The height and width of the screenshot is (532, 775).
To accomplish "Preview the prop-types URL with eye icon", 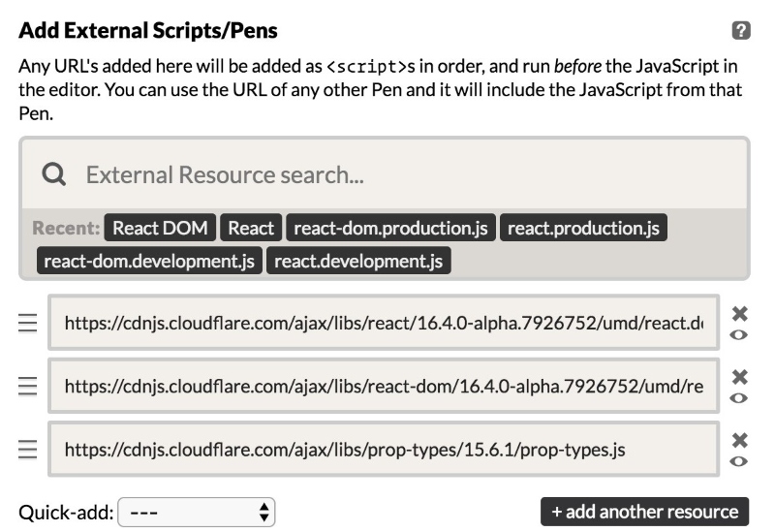I will click(738, 462).
